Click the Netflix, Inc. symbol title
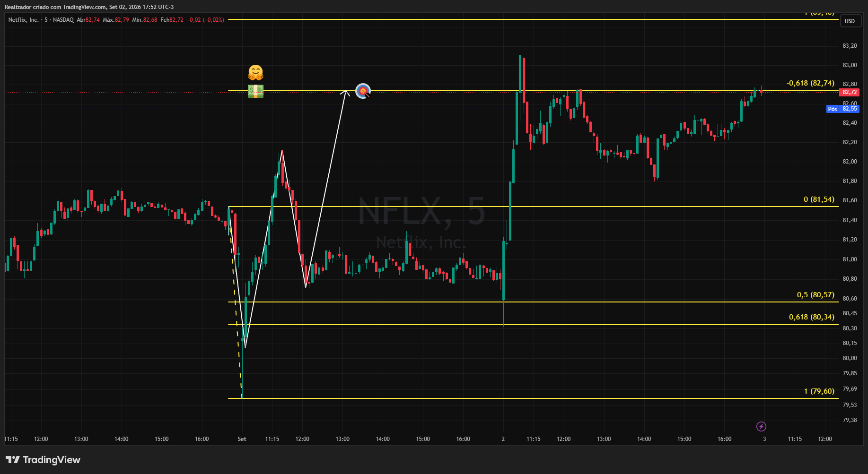868x474 pixels. click(24, 20)
